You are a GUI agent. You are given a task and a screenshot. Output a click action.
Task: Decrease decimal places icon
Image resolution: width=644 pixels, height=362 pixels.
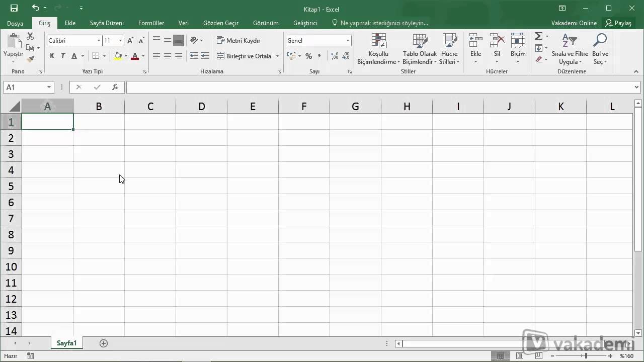pos(346,56)
